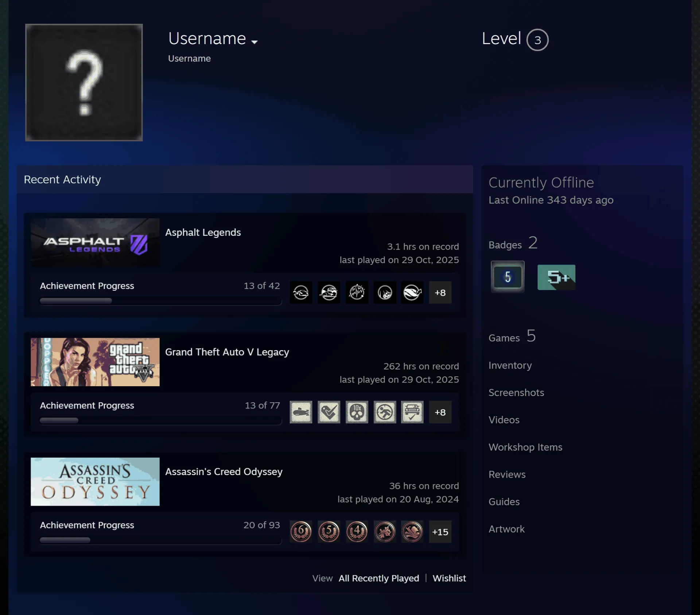This screenshot has width=700, height=615.
Task: Click the 5+ game collector badge
Action: click(x=556, y=277)
